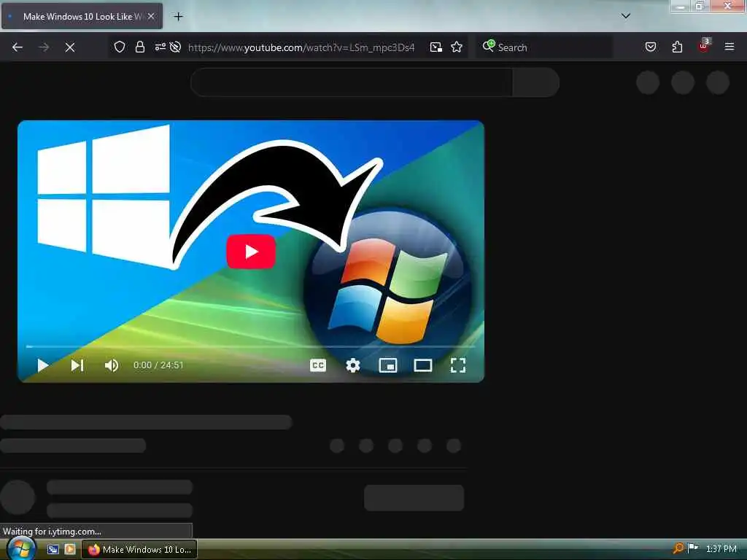The height and width of the screenshot is (560, 747).
Task: Toggle theater mode
Action: click(423, 365)
